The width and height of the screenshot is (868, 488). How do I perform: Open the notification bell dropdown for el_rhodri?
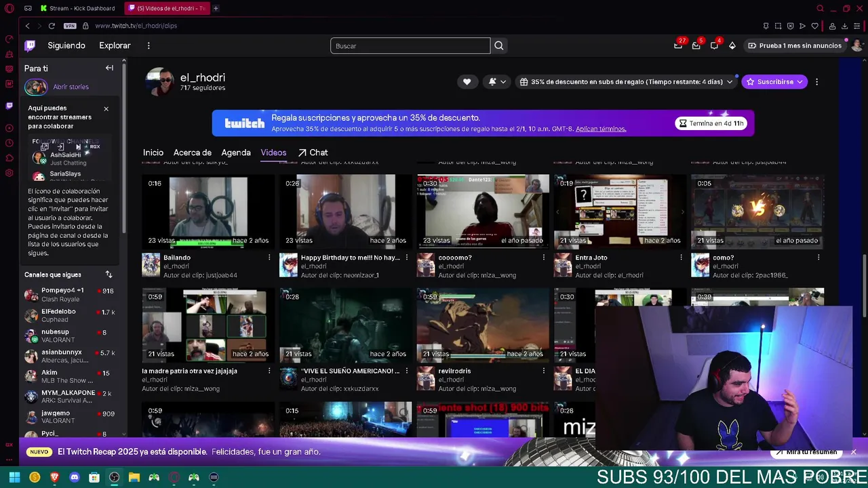pyautogui.click(x=497, y=81)
